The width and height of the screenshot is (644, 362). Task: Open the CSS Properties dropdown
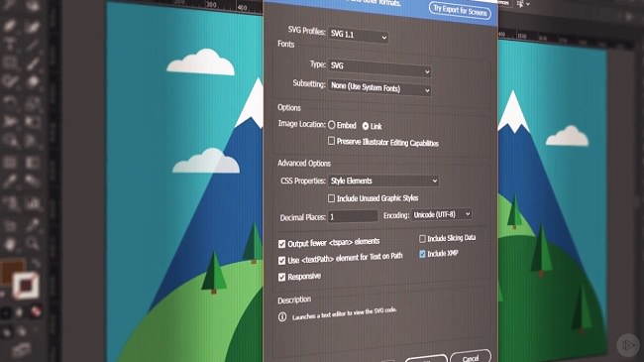(x=383, y=181)
